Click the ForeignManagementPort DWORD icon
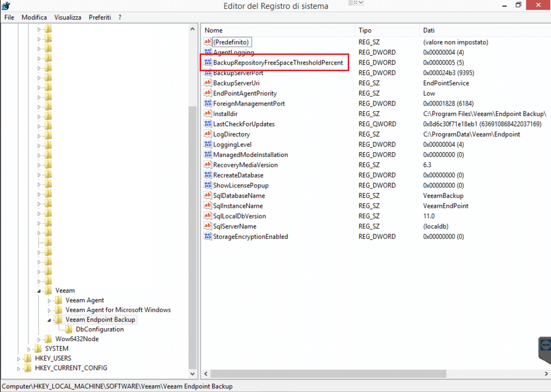The image size is (551, 392). 207,103
